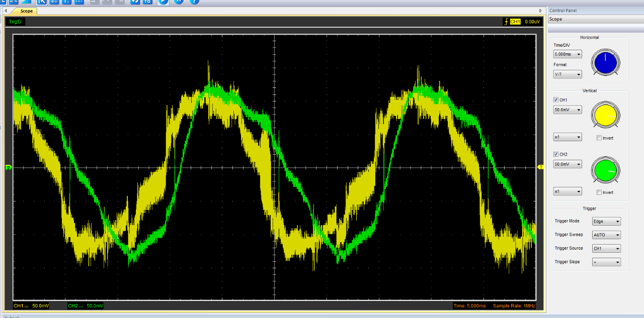
Task: Click the CH1 50.0mV label in status bar
Action: (32, 305)
